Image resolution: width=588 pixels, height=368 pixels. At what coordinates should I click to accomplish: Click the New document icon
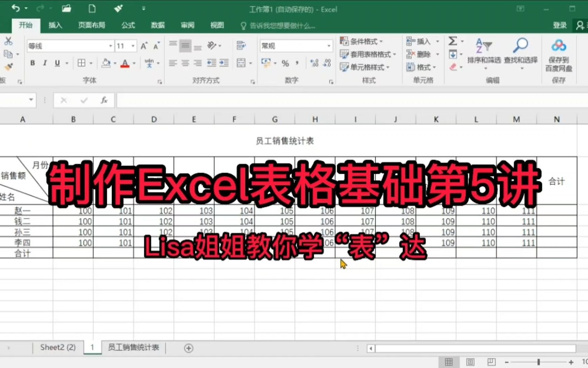click(x=92, y=9)
